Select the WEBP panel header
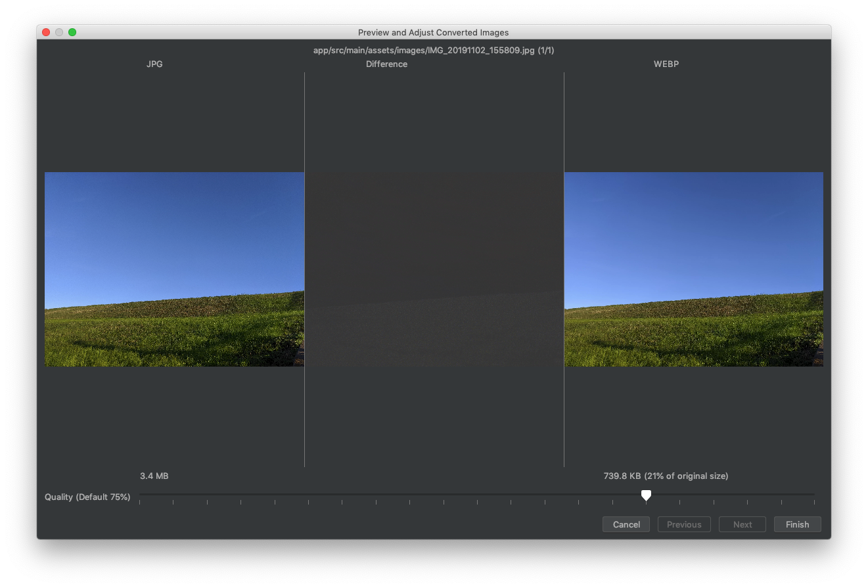Image resolution: width=868 pixels, height=588 pixels. (x=666, y=64)
